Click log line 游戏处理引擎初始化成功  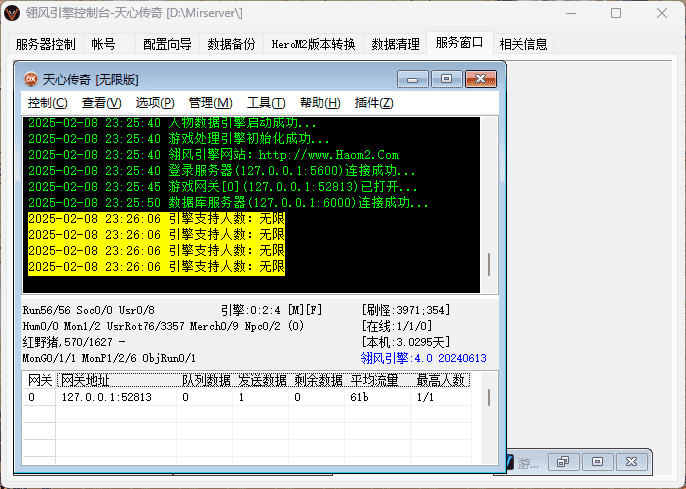point(178,139)
